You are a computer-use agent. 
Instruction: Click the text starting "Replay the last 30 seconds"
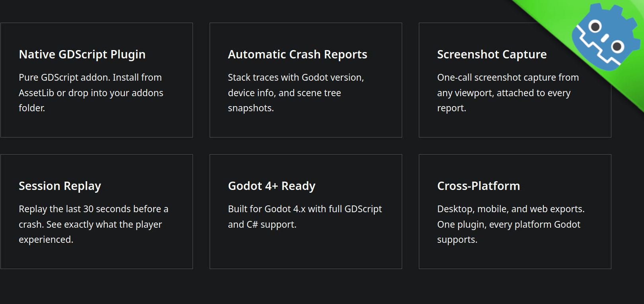pyautogui.click(x=93, y=224)
